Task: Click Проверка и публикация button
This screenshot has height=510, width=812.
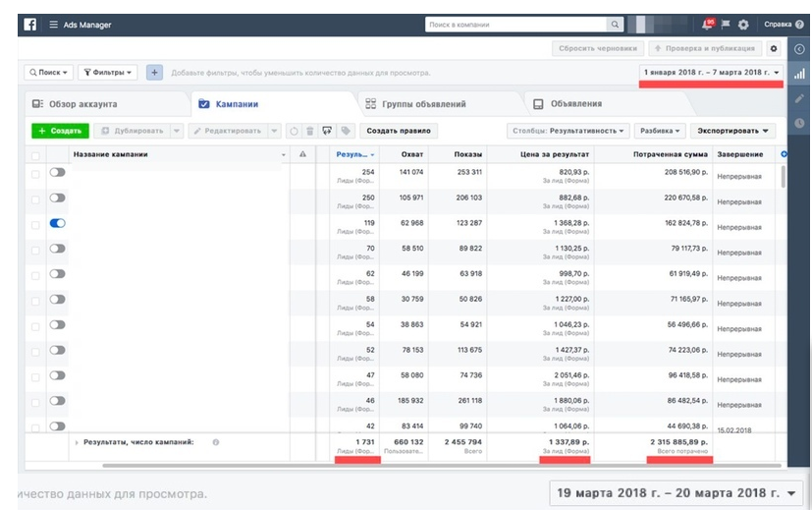Action: [x=705, y=48]
